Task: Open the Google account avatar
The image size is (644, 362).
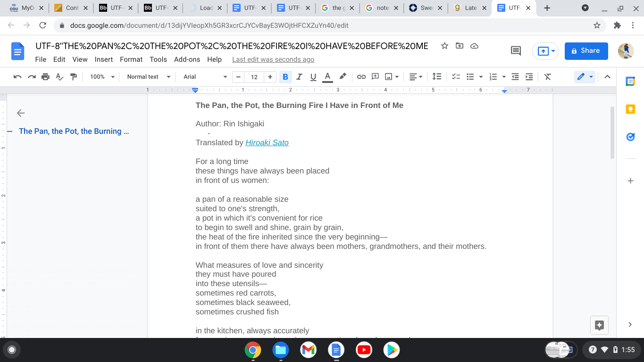Action: 626,51
